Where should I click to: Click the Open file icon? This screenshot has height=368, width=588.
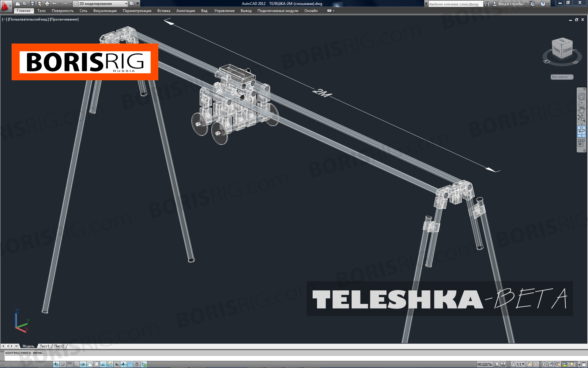click(25, 4)
